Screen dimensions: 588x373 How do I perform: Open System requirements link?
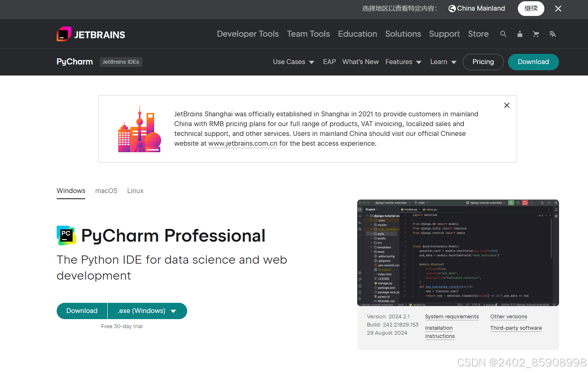(x=452, y=317)
